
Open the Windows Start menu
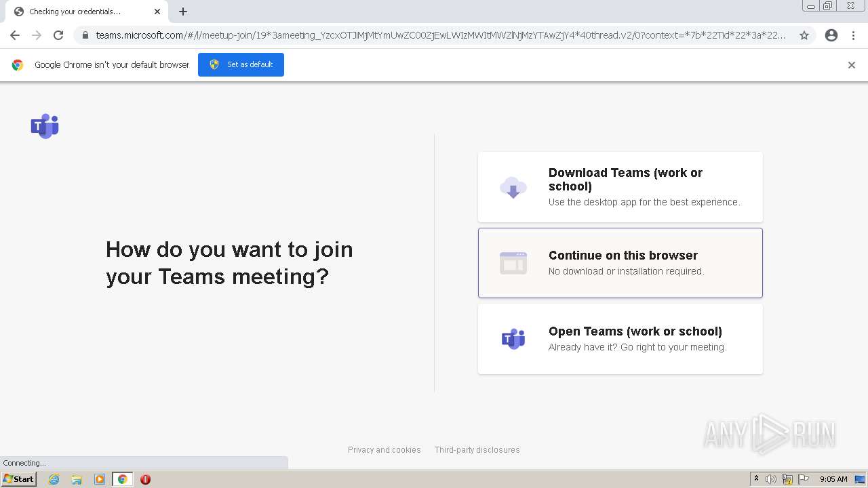pyautogui.click(x=19, y=479)
